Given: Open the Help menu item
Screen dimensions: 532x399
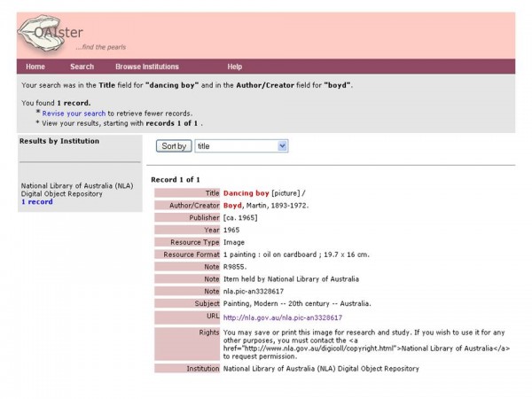Looking at the screenshot, I should coord(234,66).
